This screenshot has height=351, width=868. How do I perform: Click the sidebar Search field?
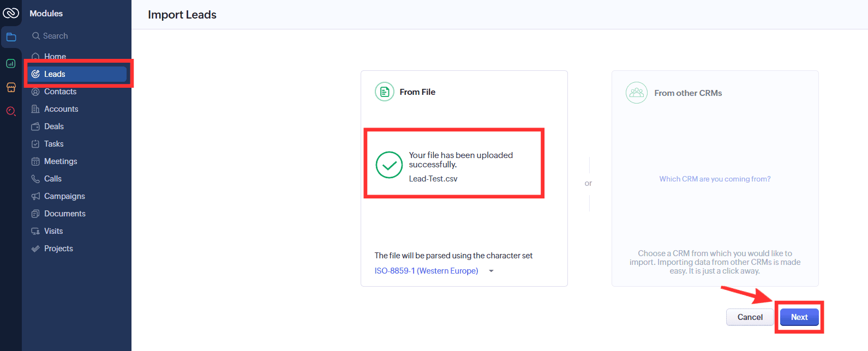76,36
